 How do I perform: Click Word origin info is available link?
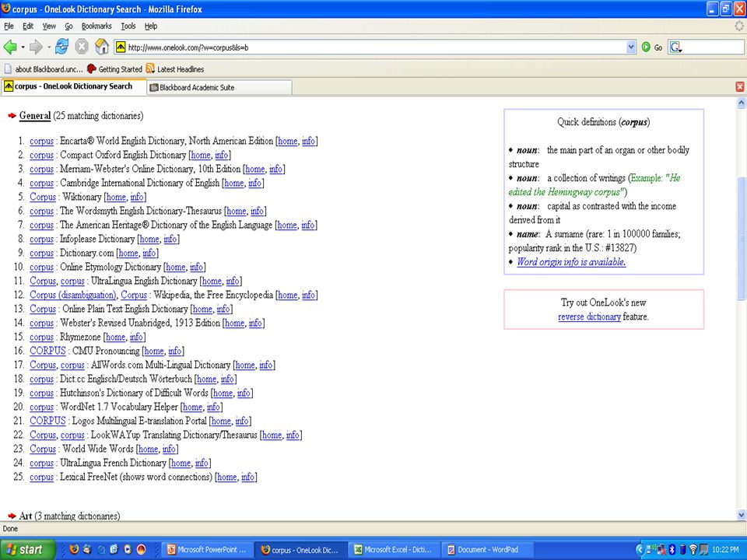pos(571,262)
